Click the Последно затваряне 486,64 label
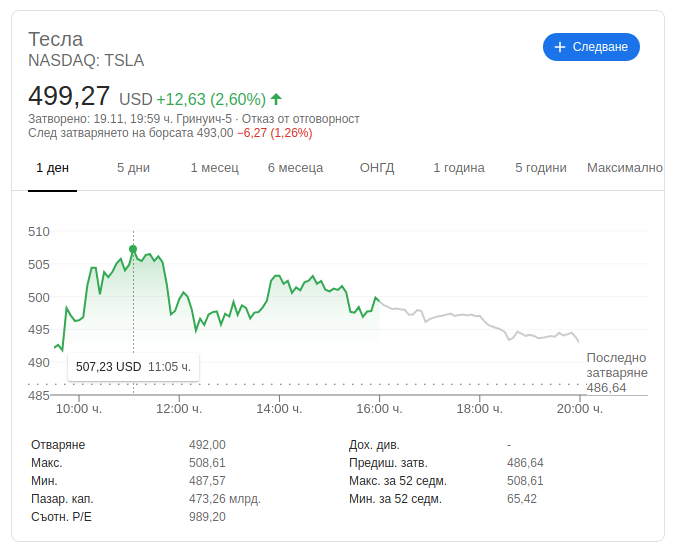 [x=617, y=373]
